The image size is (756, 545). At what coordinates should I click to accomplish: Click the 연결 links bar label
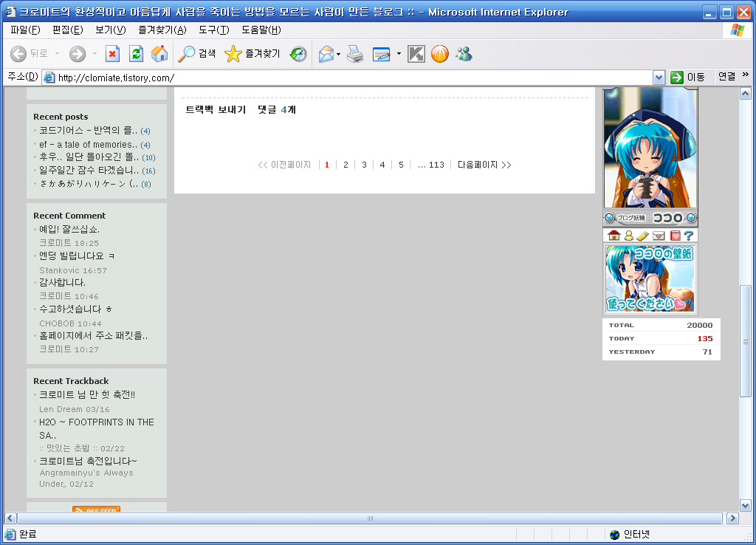[726, 77]
